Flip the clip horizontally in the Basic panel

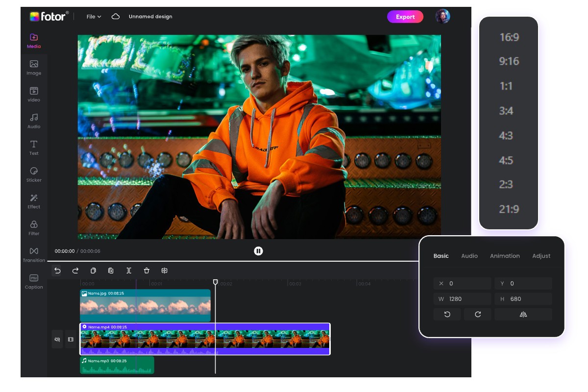point(523,314)
